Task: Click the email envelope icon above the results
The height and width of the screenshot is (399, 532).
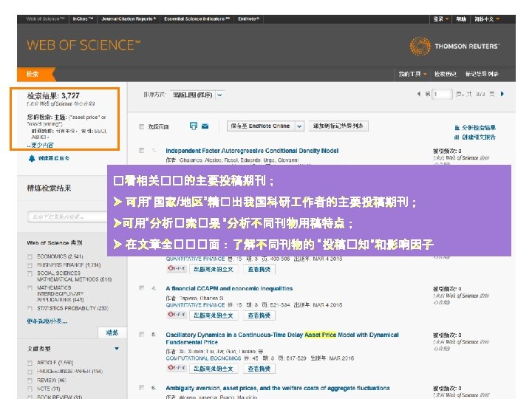Action: coord(205,126)
